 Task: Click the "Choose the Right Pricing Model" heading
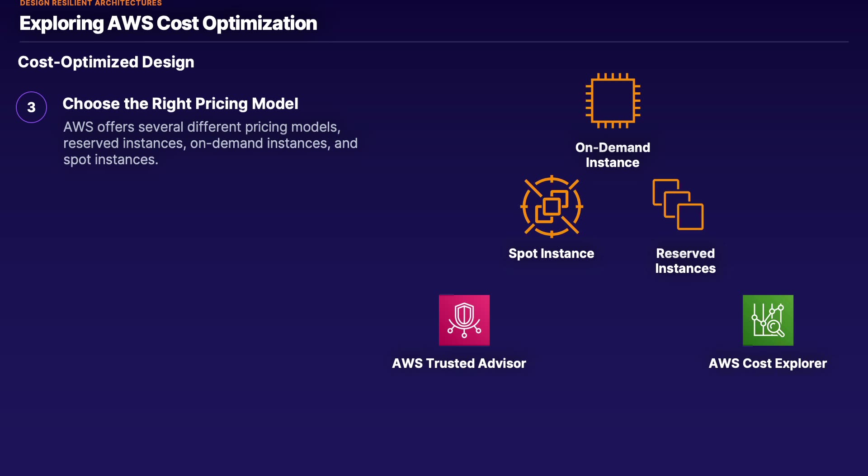[180, 104]
